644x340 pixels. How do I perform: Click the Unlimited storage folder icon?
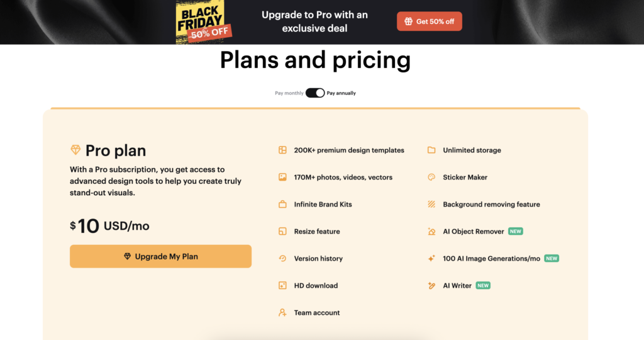431,150
